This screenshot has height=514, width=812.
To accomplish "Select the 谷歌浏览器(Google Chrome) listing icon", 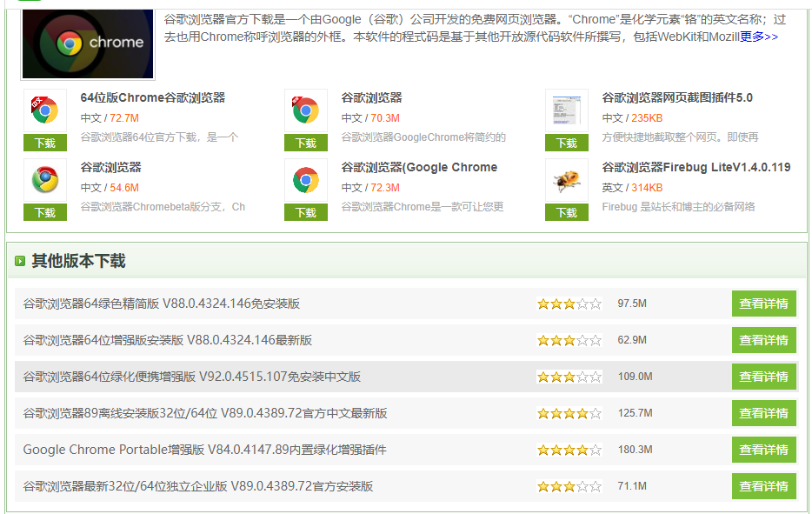I will [306, 178].
